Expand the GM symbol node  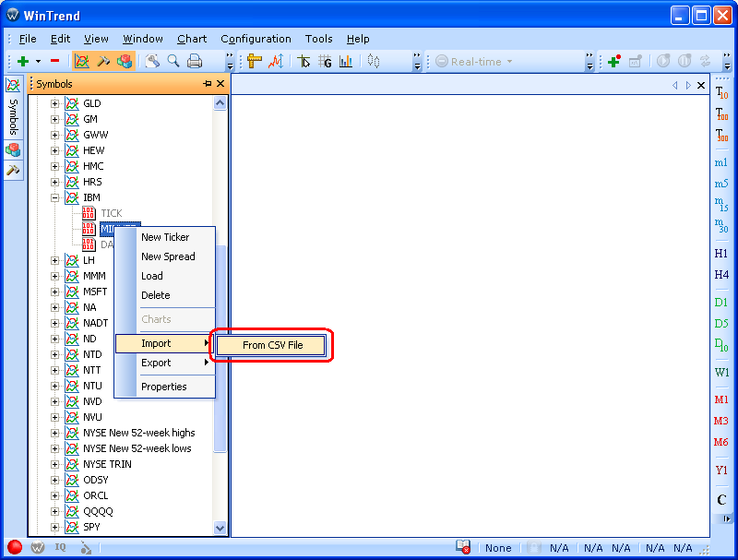pos(54,119)
